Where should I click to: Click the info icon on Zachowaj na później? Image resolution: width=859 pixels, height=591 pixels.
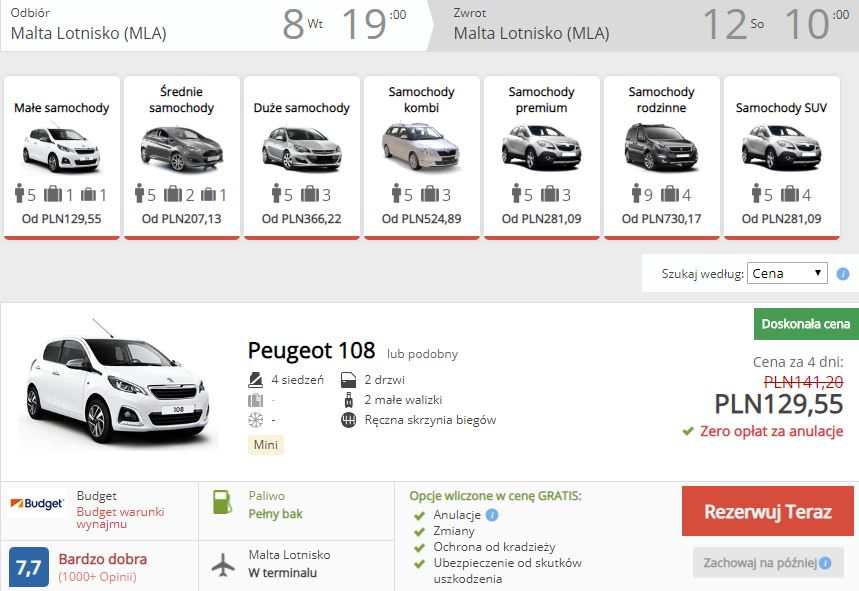(826, 563)
